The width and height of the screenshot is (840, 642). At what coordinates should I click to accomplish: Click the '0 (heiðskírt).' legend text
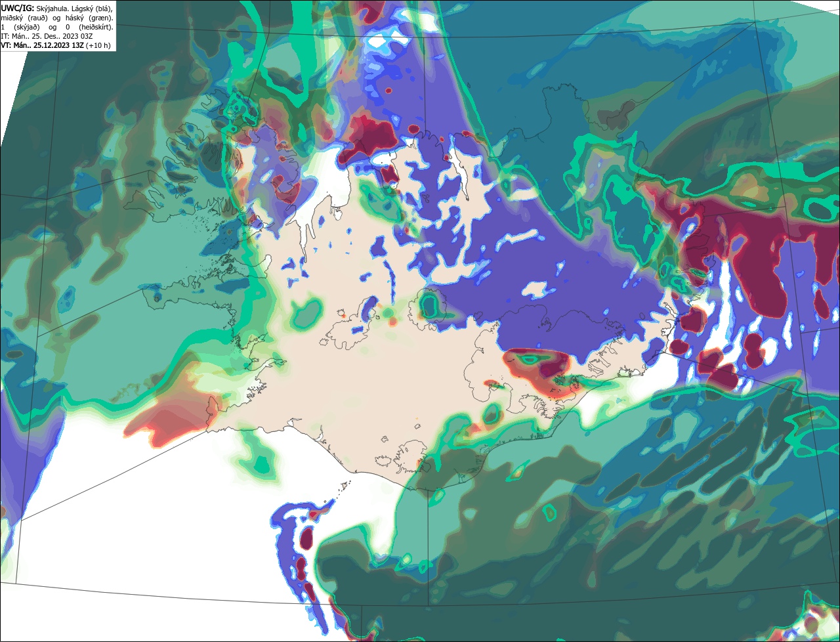coord(89,28)
